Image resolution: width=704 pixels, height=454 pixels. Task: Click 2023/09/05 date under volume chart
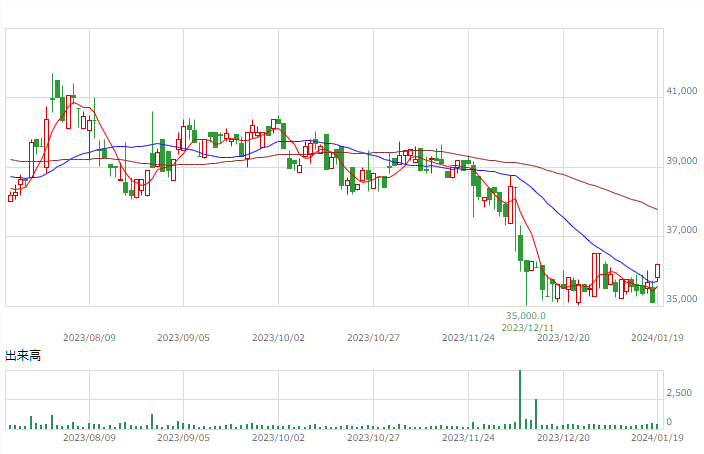[x=183, y=438]
